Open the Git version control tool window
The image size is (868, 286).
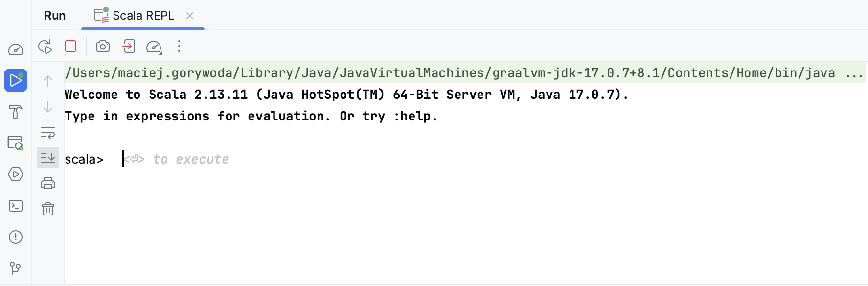click(x=15, y=268)
